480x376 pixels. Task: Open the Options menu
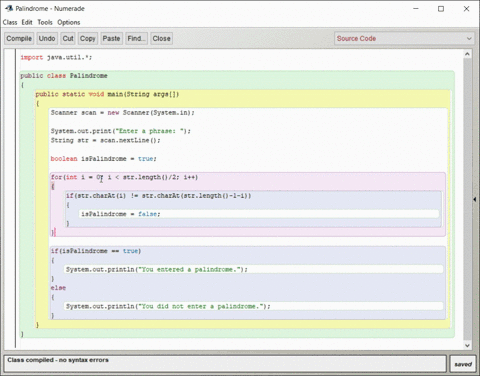pyautogui.click(x=69, y=22)
